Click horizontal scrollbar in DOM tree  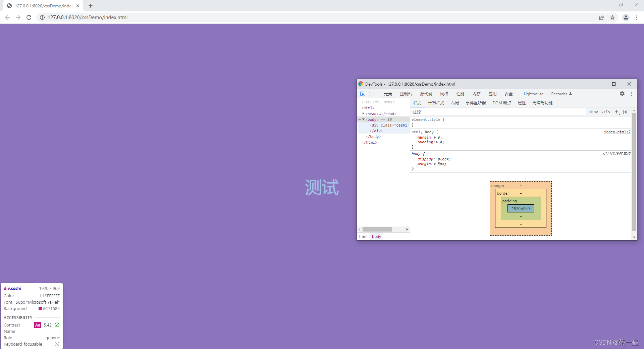(377, 230)
